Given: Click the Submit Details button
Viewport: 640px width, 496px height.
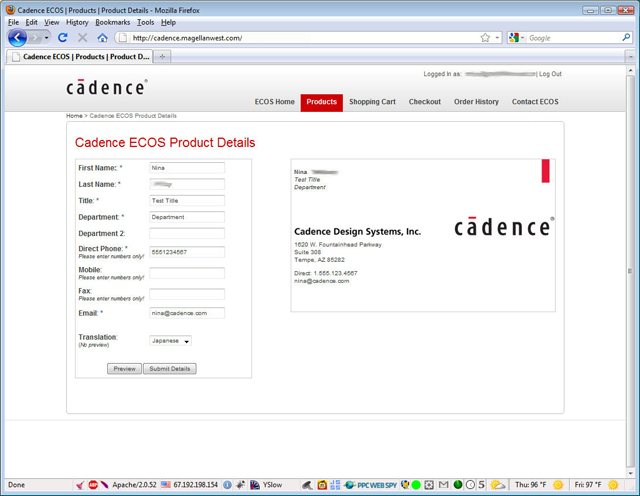Looking at the screenshot, I should [170, 369].
